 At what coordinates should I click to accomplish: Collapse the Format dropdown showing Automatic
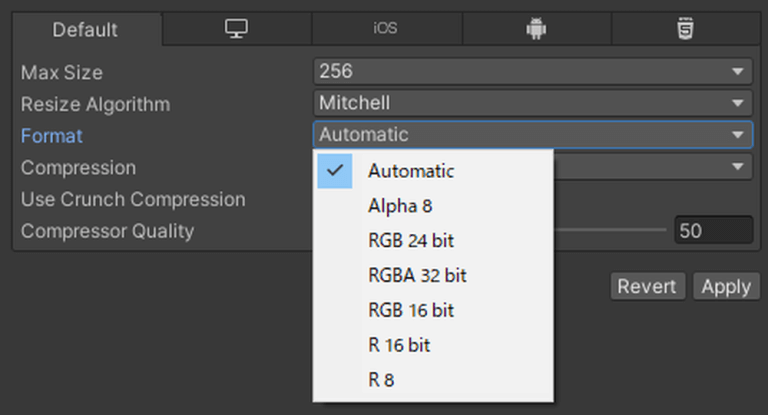(532, 135)
